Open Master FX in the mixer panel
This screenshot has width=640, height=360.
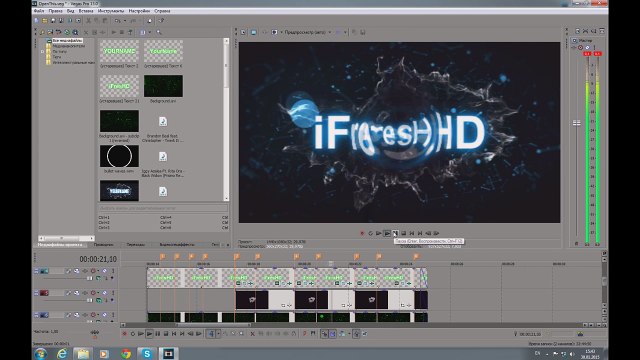tap(573, 47)
